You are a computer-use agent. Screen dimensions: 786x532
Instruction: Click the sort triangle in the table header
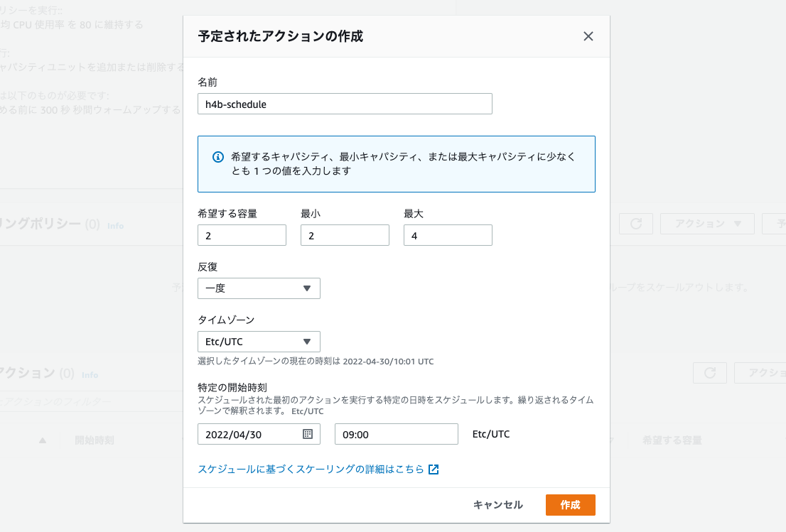pos(43,440)
